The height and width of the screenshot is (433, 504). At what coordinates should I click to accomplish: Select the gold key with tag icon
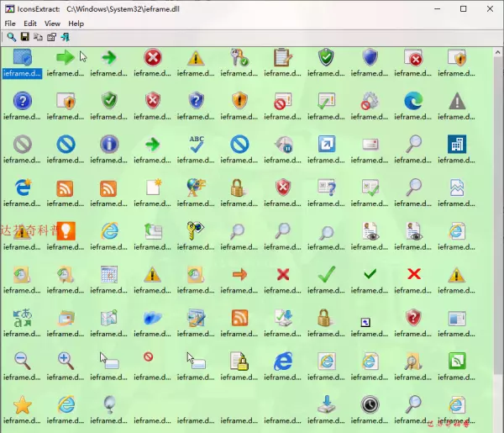pyautogui.click(x=196, y=230)
